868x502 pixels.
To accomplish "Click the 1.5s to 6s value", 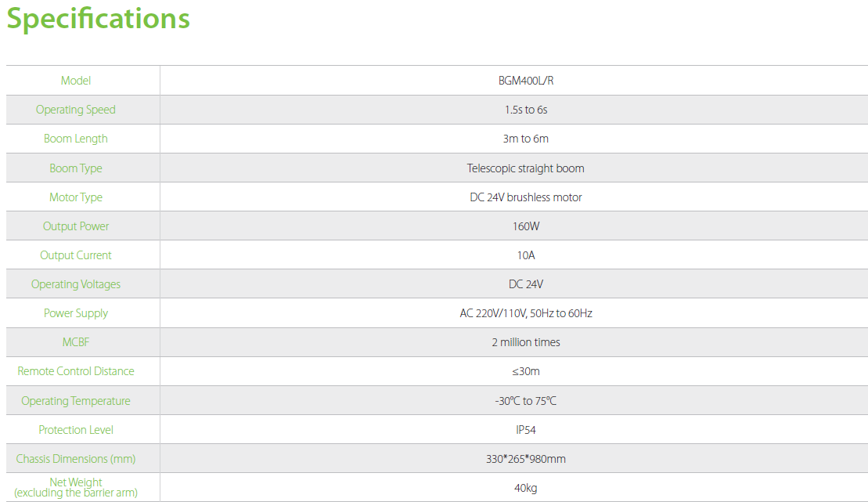I will (x=525, y=110).
